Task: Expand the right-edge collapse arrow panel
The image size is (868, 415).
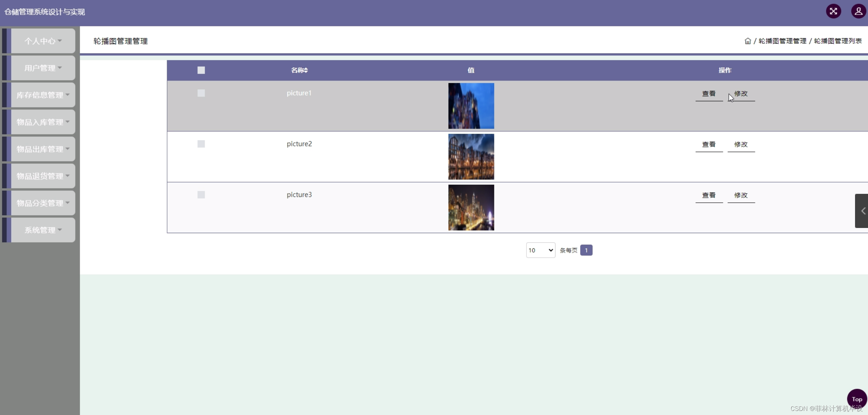Action: click(x=862, y=211)
